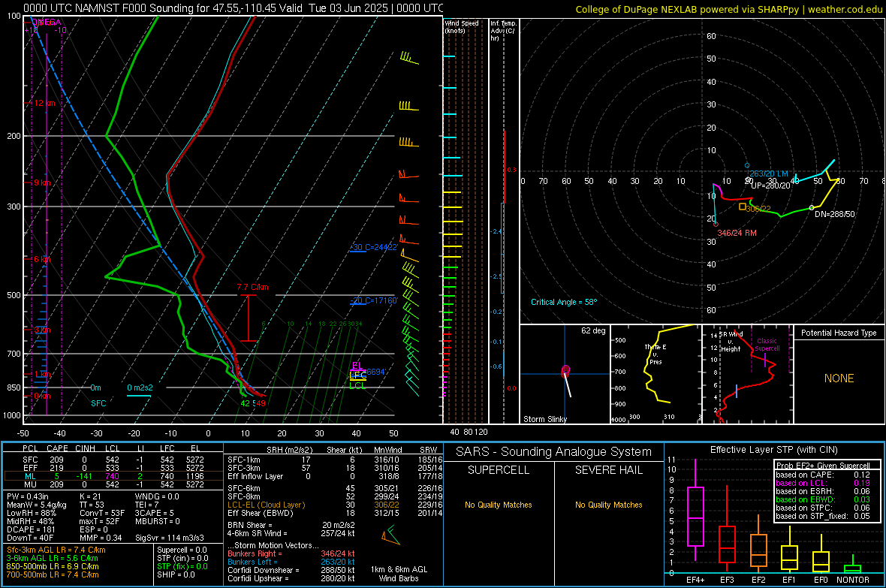The height and width of the screenshot is (588, 886).
Task: Click the orange square mean-wind marker on hodograph
Action: [x=743, y=207]
